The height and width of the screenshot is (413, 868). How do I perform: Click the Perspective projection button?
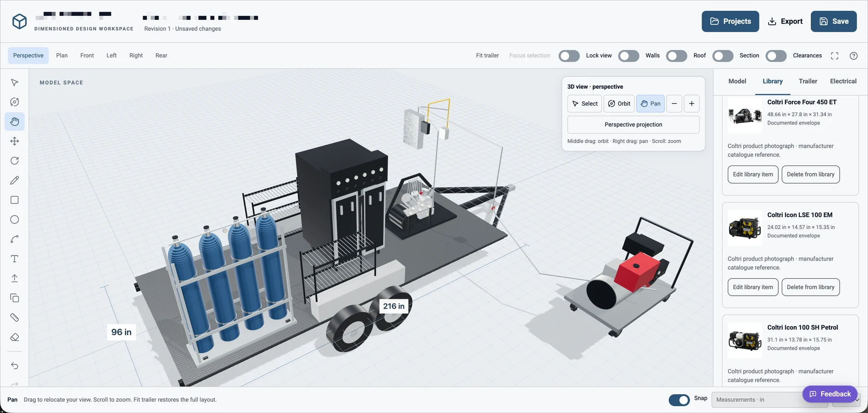(x=633, y=124)
